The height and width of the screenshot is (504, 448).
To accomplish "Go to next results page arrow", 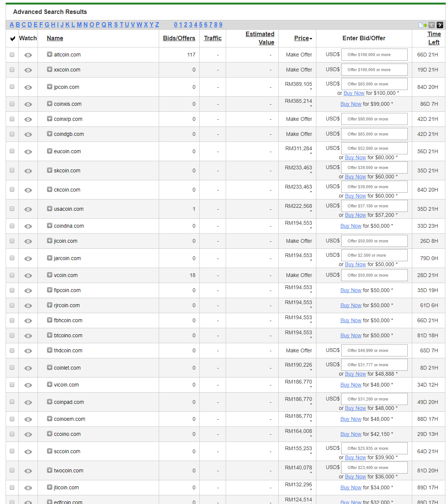I will click(x=440, y=25).
